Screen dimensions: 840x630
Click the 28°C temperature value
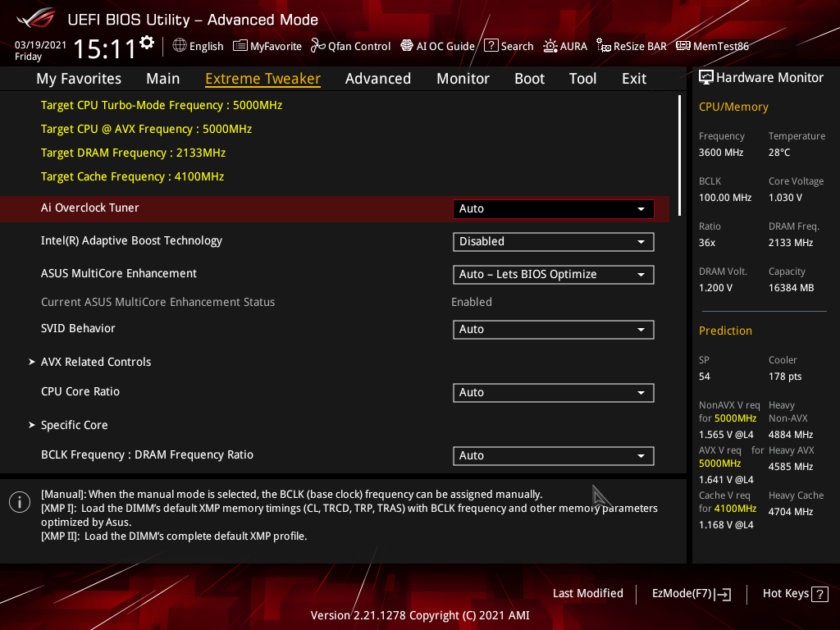(779, 153)
